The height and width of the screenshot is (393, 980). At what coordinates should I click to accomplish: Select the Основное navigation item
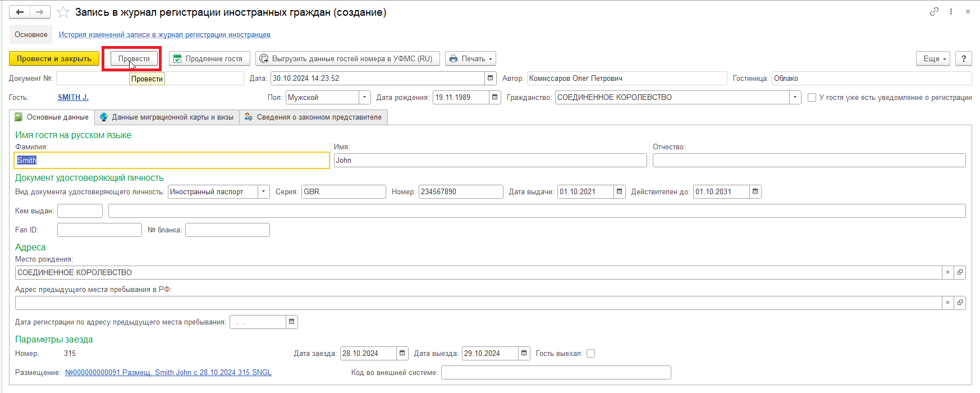[x=31, y=34]
